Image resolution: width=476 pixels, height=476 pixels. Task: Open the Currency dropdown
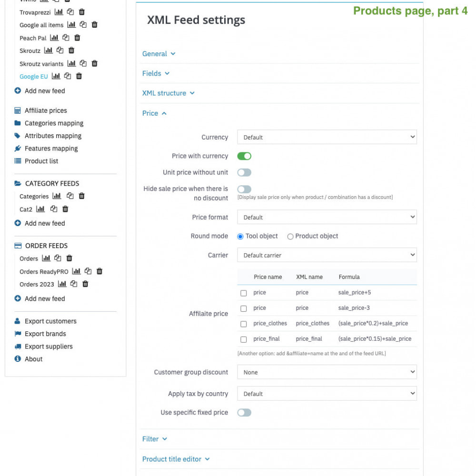click(x=327, y=137)
